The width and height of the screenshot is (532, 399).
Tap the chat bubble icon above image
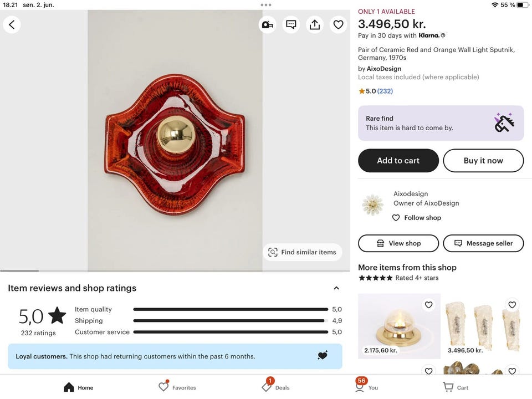291,24
